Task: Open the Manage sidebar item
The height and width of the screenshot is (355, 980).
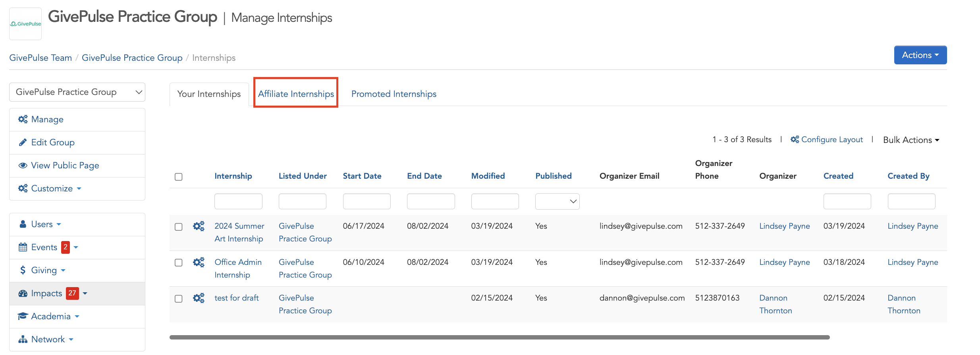Action: point(77,119)
